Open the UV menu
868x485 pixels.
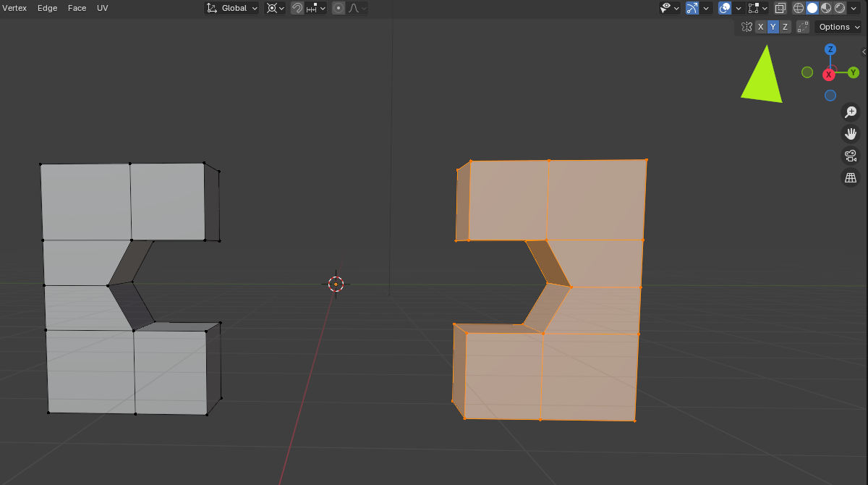(103, 8)
